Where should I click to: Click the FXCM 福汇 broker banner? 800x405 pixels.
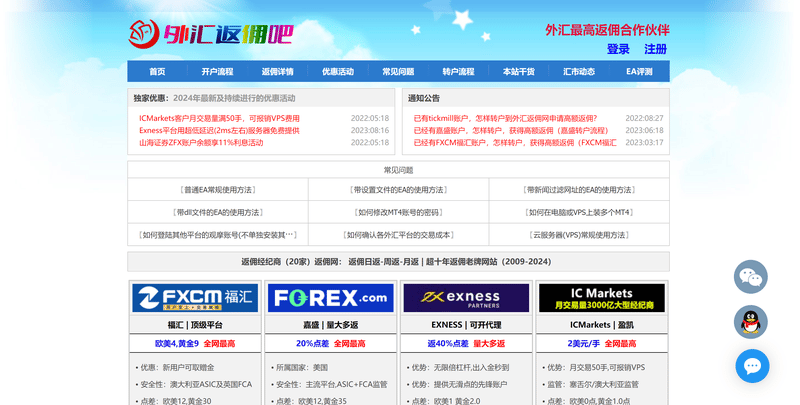[x=195, y=298]
